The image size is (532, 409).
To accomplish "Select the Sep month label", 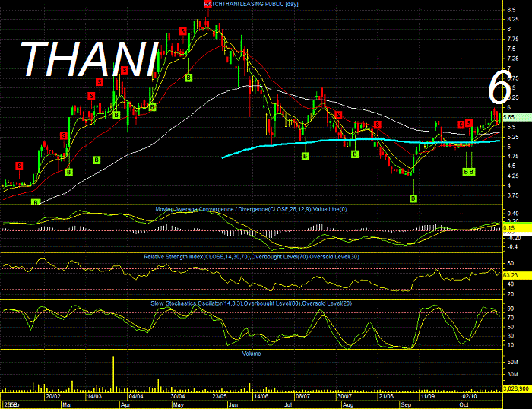I will pyautogui.click(x=406, y=405).
